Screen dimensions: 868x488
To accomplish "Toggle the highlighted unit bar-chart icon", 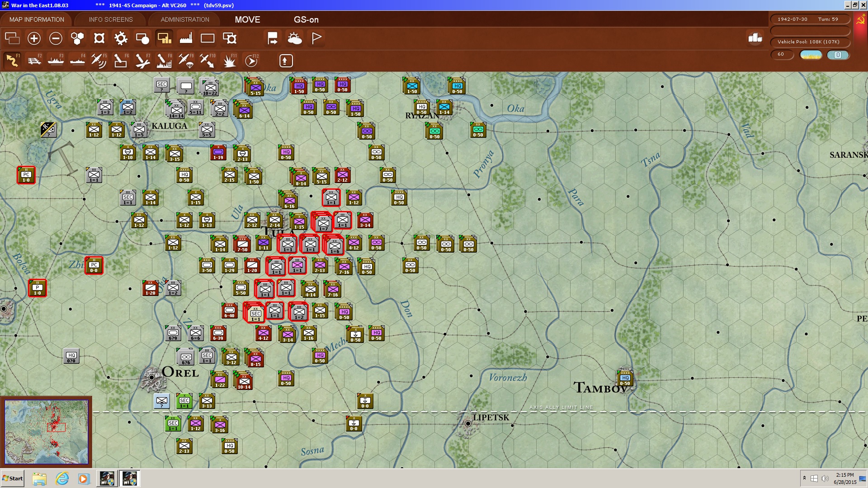I will pyautogui.click(x=164, y=38).
